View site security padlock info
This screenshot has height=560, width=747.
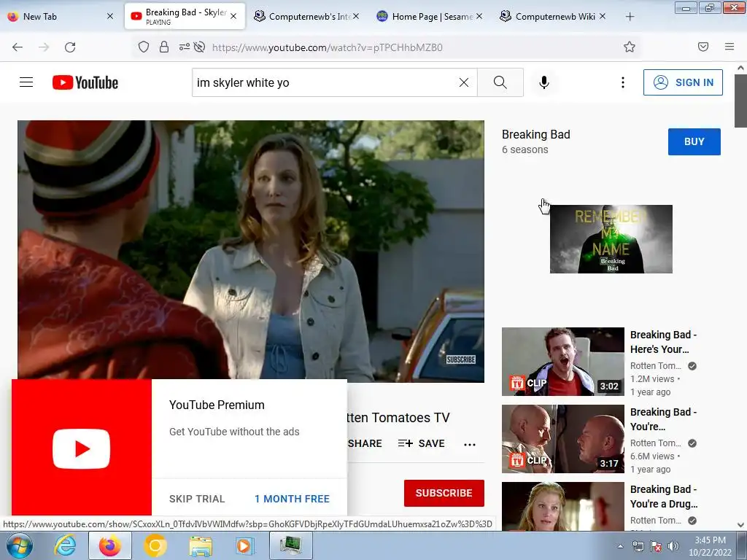point(164,47)
